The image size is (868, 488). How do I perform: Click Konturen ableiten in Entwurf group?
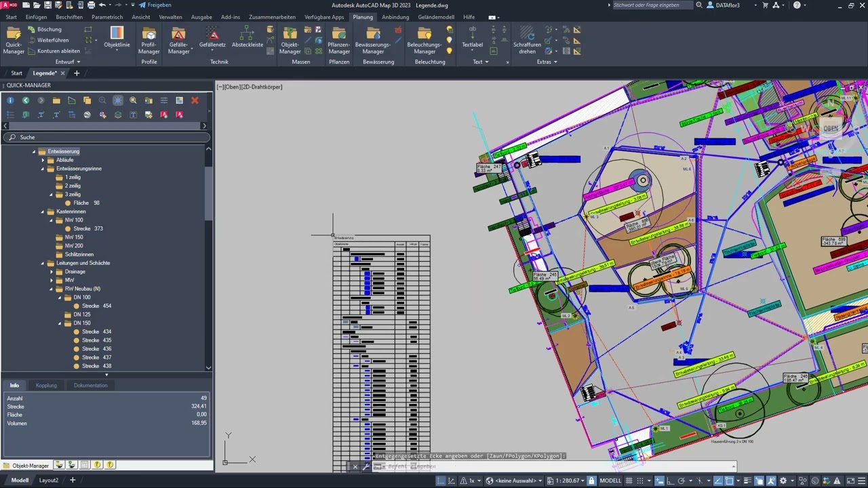(x=54, y=51)
